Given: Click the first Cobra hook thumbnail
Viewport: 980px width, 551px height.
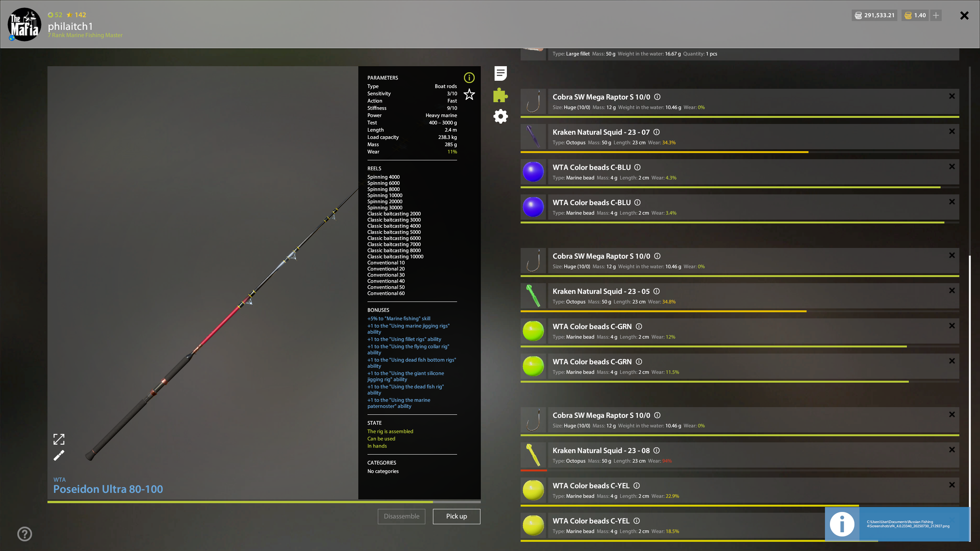Looking at the screenshot, I should point(533,101).
